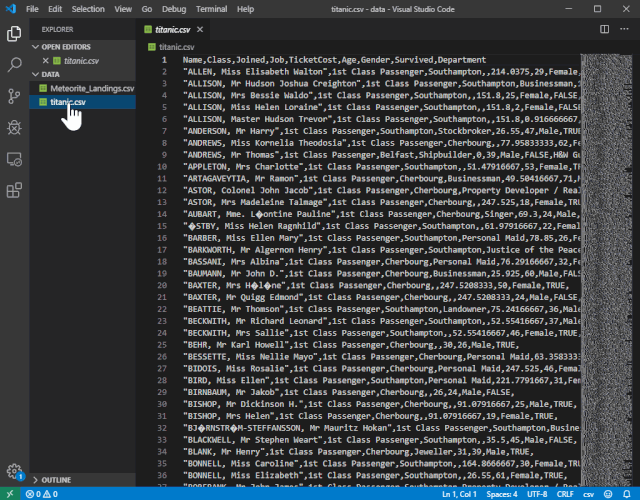Screen dimensions: 640x500
Task: Click the VS Code logo icon
Action: (11, 9)
